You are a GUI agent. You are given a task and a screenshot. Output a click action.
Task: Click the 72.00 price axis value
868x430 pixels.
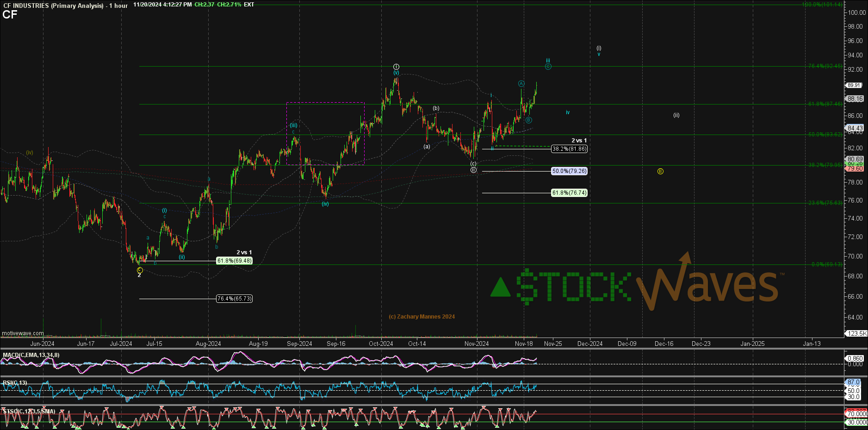(855, 237)
